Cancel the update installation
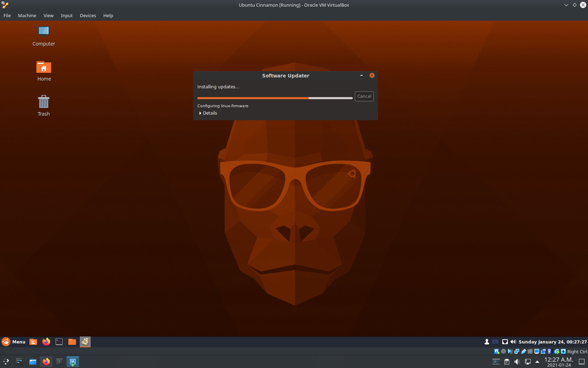The width and height of the screenshot is (588, 368). (364, 96)
